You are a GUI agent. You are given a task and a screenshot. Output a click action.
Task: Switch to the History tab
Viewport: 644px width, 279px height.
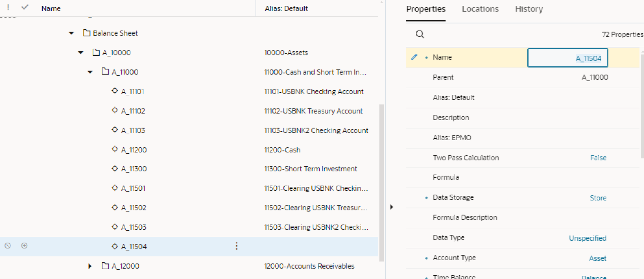click(x=529, y=9)
